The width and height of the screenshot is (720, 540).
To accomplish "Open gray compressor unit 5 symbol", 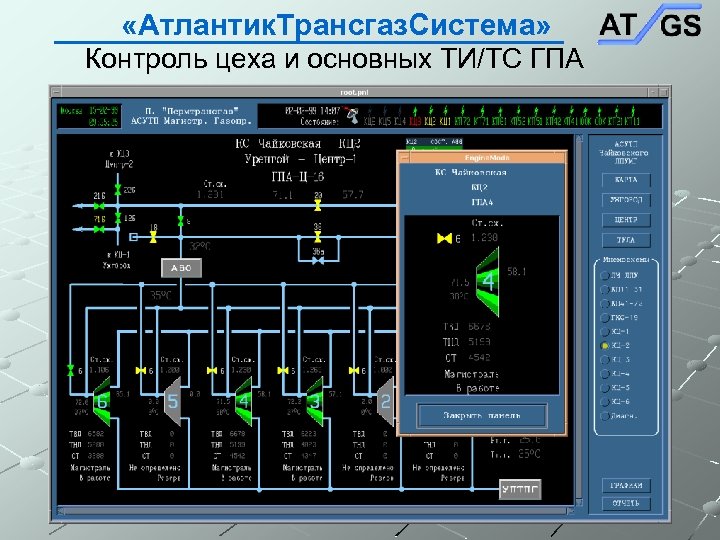I will coord(172,402).
